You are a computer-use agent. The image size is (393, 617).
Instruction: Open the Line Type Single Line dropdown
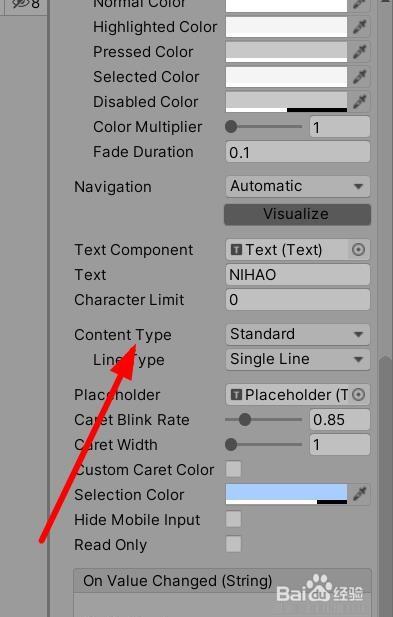[x=297, y=359]
